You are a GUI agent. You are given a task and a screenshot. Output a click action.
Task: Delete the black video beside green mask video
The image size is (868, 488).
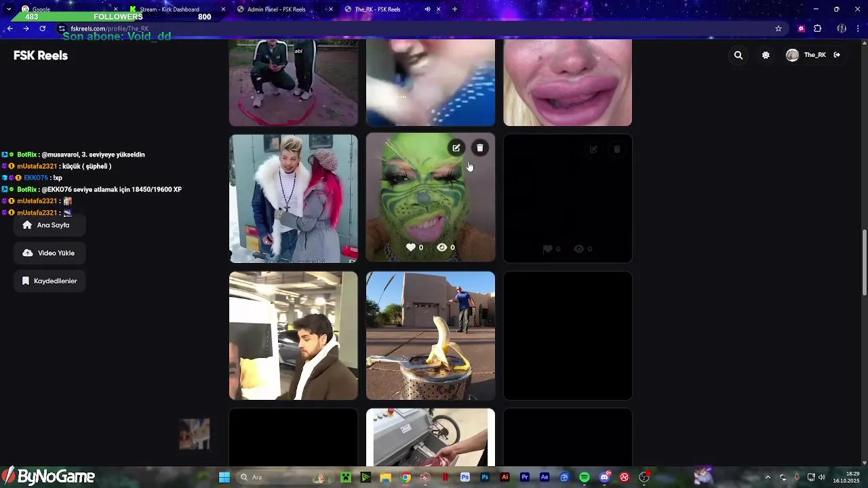coord(616,149)
